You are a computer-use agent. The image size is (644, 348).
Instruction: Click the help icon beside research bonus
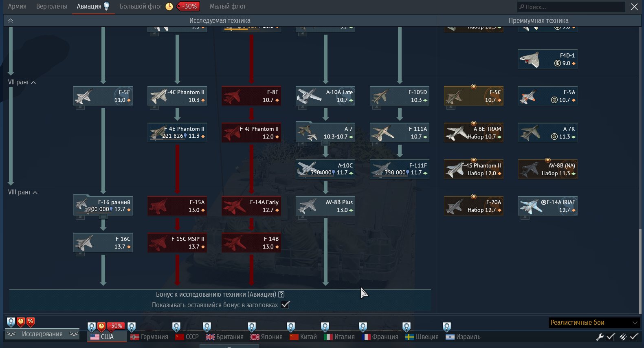tap(281, 294)
